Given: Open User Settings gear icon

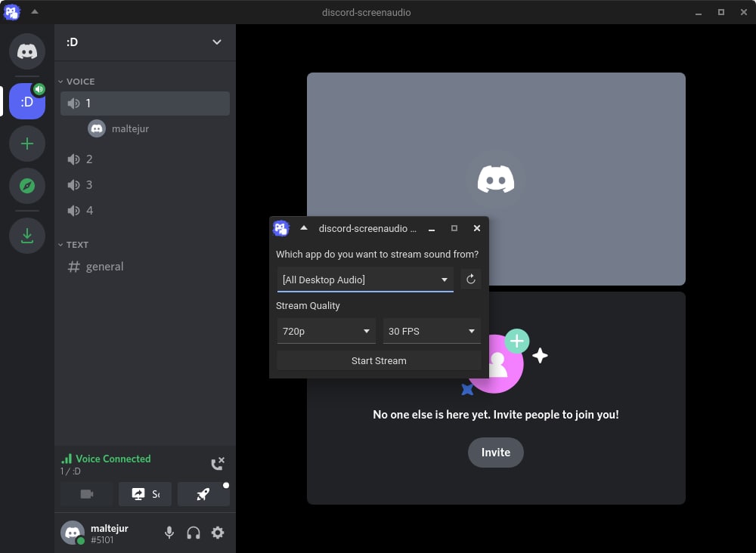Looking at the screenshot, I should [218, 533].
